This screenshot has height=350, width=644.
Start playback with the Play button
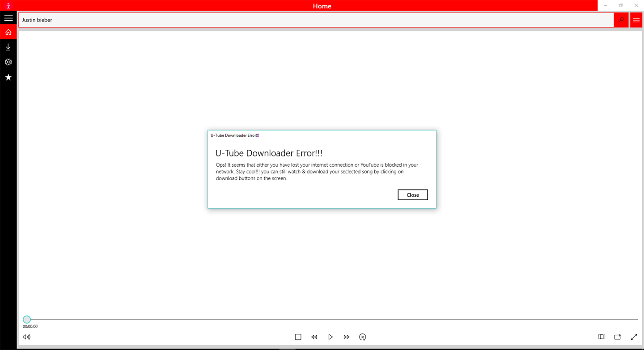click(x=330, y=337)
